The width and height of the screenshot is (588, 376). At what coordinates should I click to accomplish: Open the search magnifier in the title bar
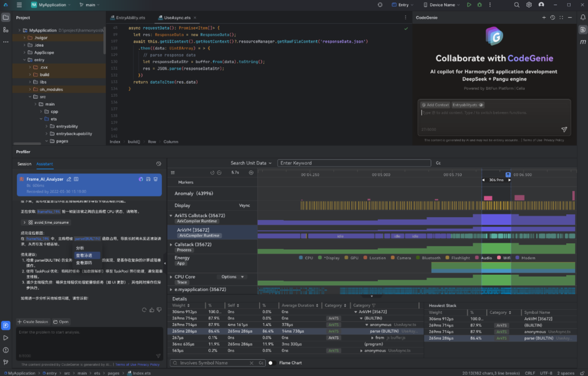pyautogui.click(x=516, y=5)
